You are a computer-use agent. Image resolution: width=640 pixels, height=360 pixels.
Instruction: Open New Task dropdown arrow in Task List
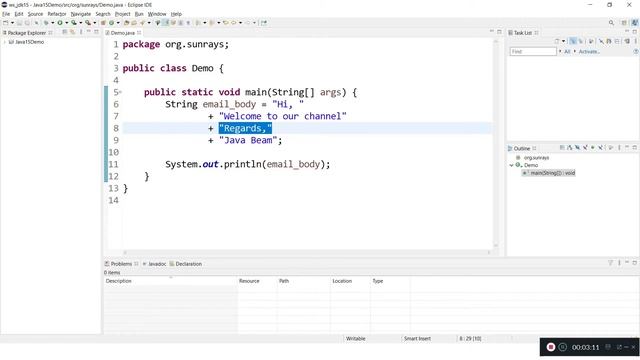click(563, 41)
